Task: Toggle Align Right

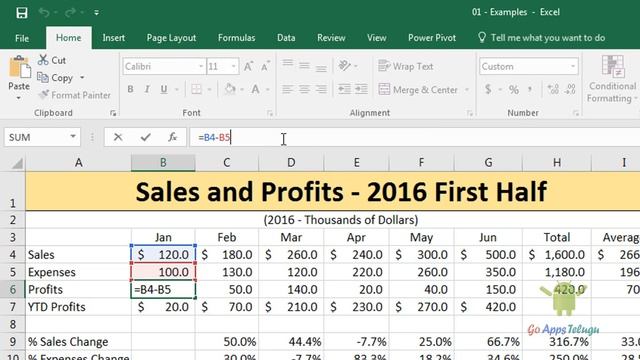Action: click(x=321, y=89)
